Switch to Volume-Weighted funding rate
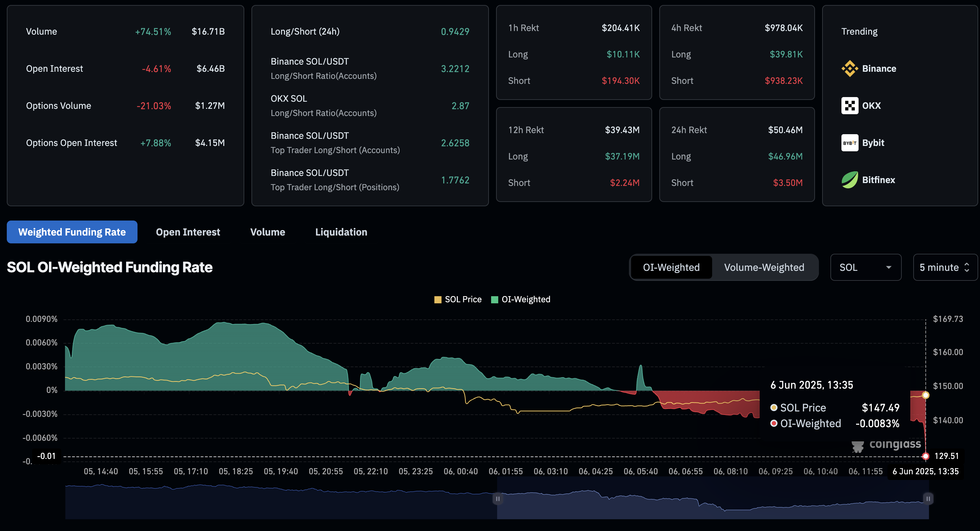Viewport: 980px width, 531px height. (x=764, y=267)
